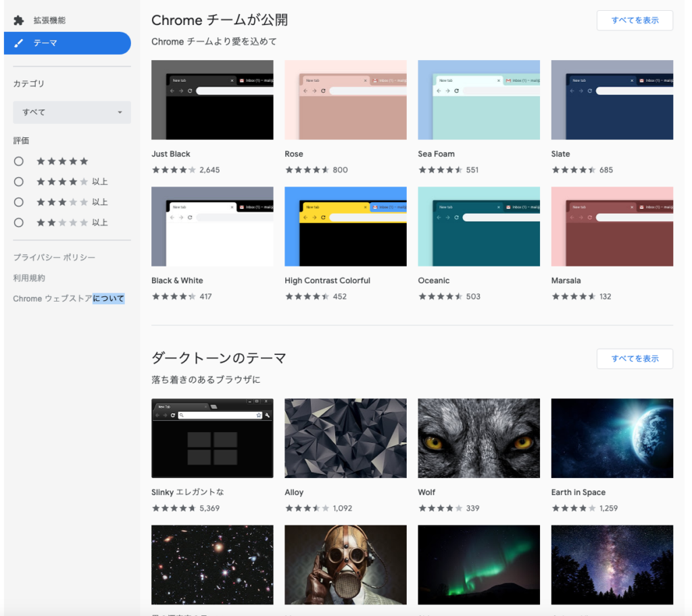
Task: Open the Alloy theme thumbnail
Action: [x=345, y=438]
